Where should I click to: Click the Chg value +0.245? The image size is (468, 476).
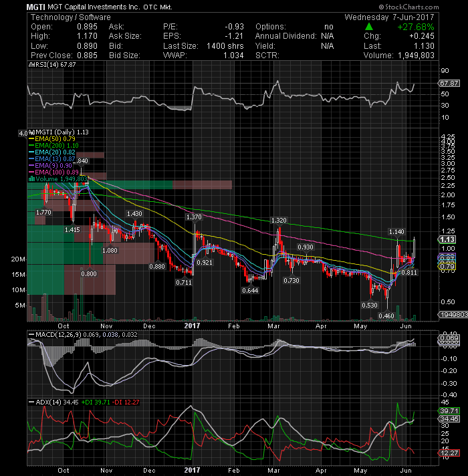[x=422, y=36]
